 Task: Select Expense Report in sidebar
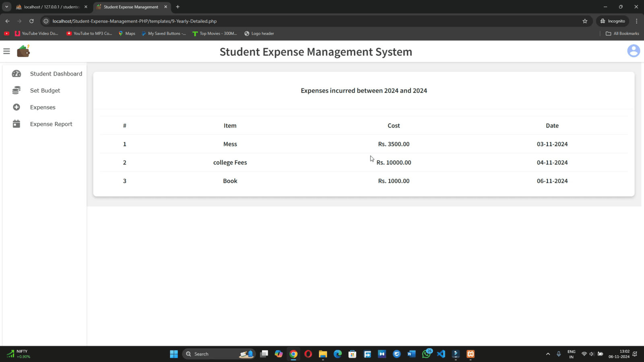tap(51, 124)
